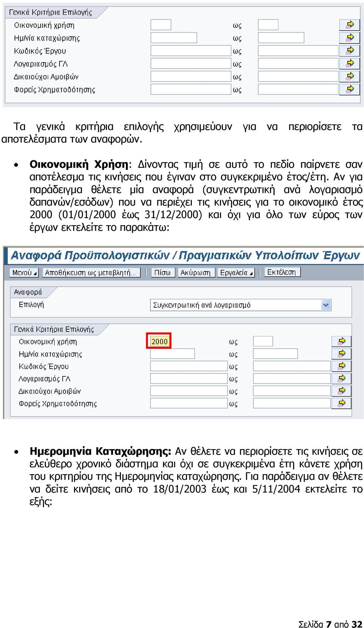Click Κωδικός Έργου from field in top panel
Screen dimensions: 364x628
click(191, 50)
